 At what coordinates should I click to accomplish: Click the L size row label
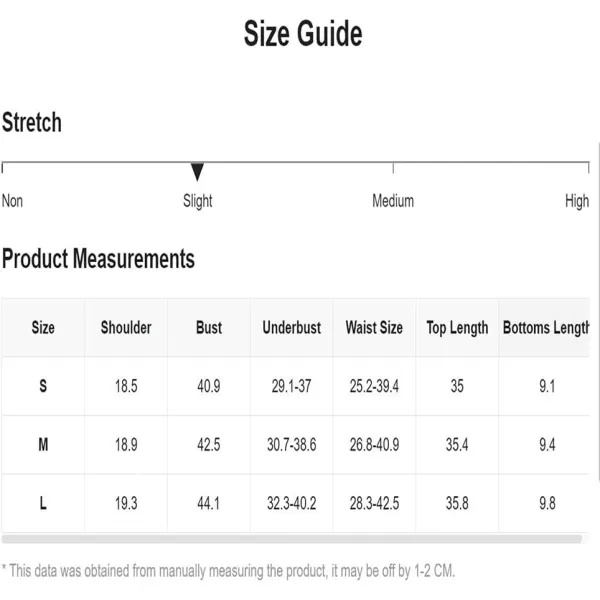click(x=43, y=503)
